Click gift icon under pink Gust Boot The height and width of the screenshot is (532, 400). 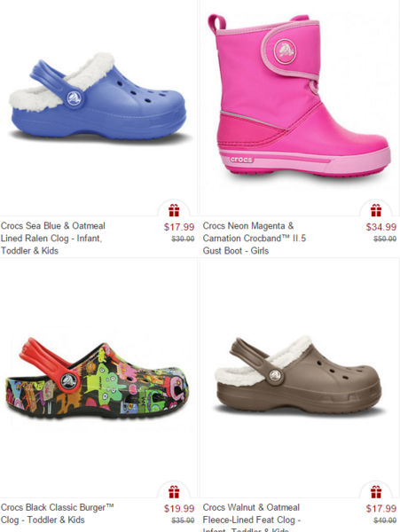coord(376,210)
